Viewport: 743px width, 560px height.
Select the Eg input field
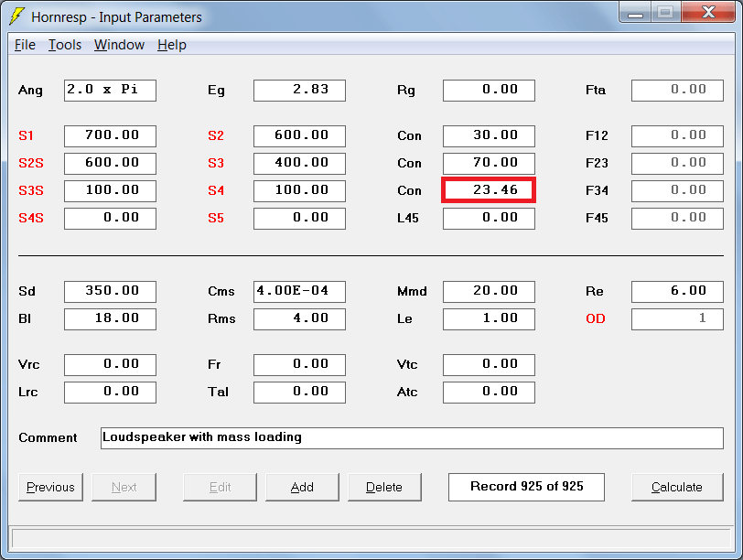(x=299, y=91)
